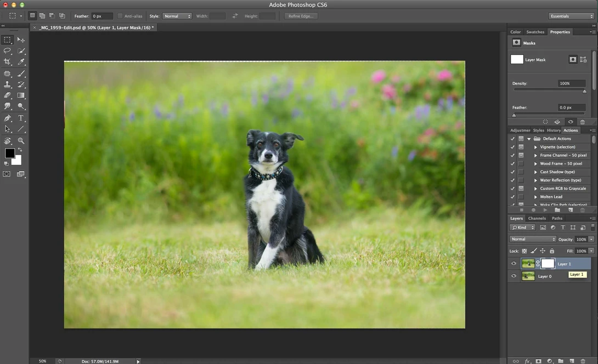Switch to the Paths tab
This screenshot has width=598, height=364.
pyautogui.click(x=557, y=218)
